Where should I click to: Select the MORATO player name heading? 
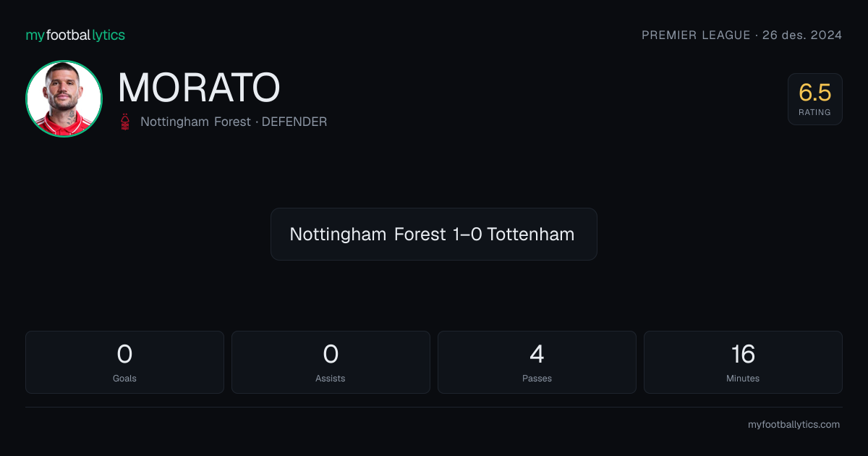pos(199,88)
